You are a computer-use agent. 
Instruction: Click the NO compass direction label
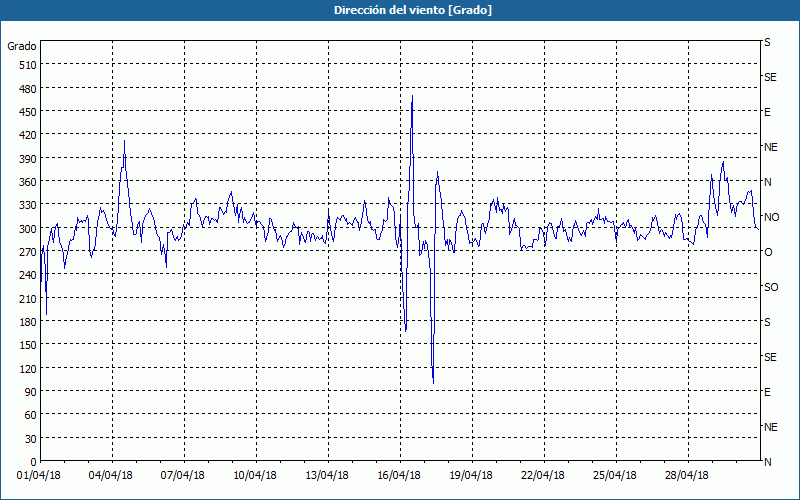pyautogui.click(x=771, y=217)
